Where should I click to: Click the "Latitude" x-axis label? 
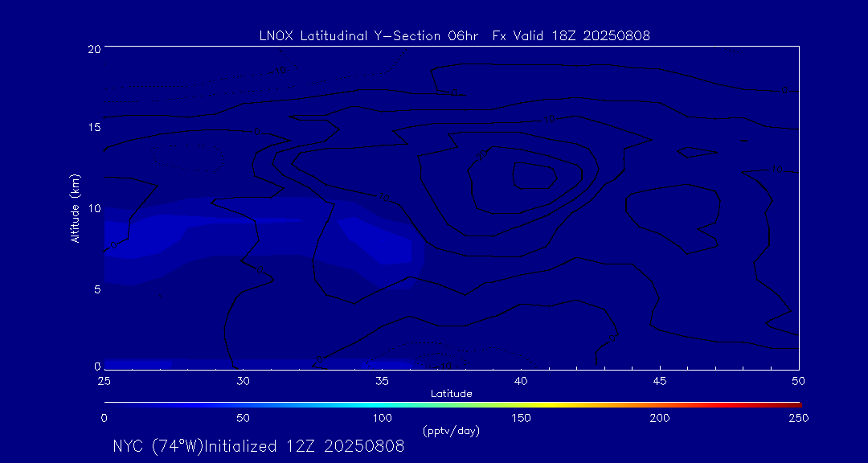pos(452,394)
